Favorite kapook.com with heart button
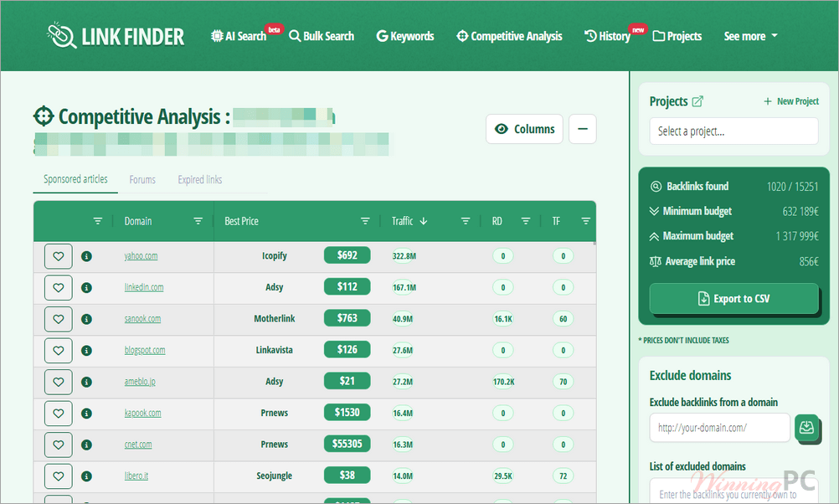The height and width of the screenshot is (504, 839). coord(59,414)
